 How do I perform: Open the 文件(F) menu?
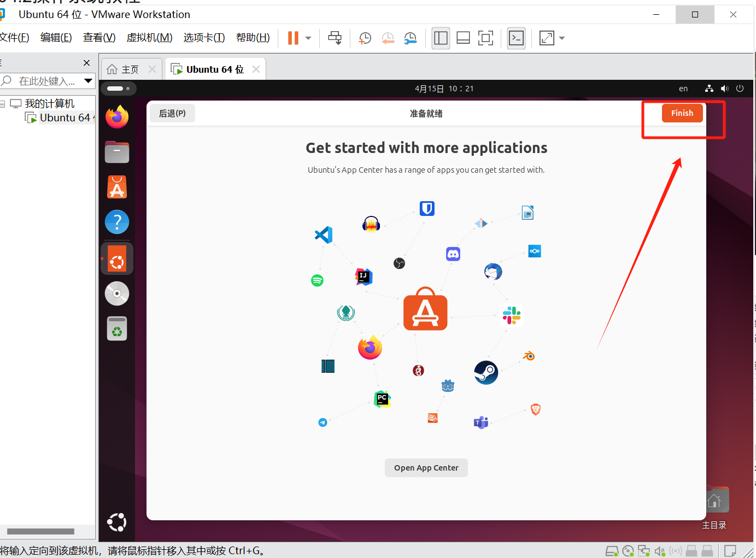(x=14, y=37)
